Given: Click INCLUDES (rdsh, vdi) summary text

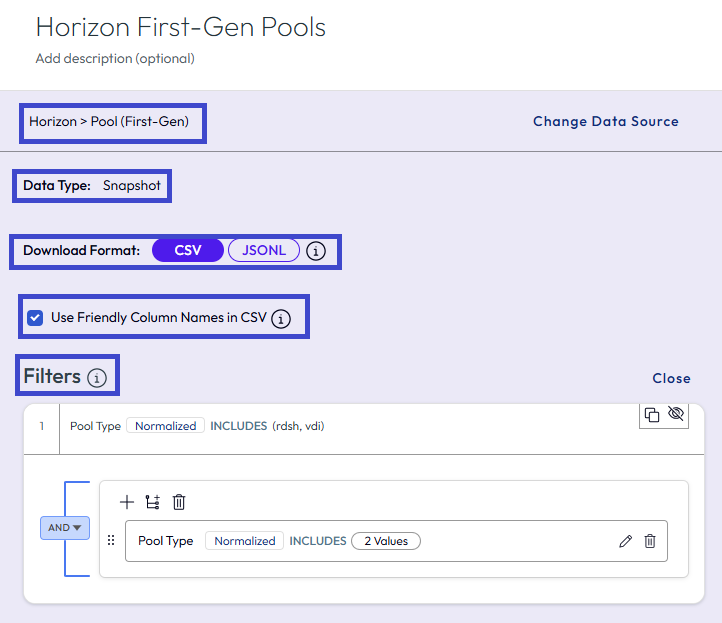Looking at the screenshot, I should pos(267,426).
